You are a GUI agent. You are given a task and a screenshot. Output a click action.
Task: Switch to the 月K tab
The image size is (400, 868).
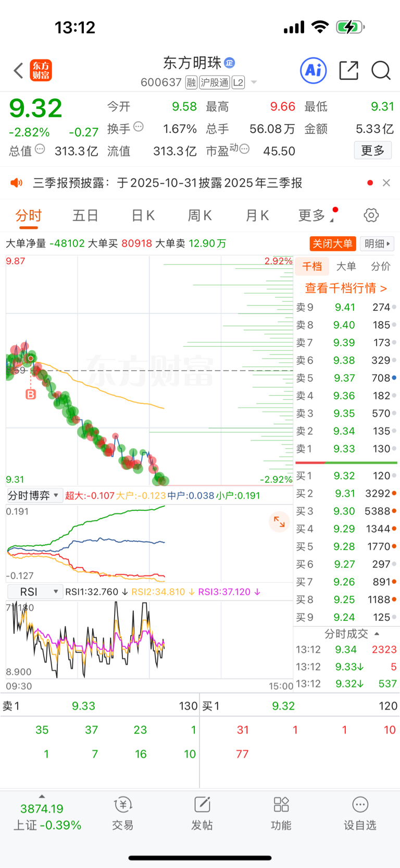click(x=257, y=215)
